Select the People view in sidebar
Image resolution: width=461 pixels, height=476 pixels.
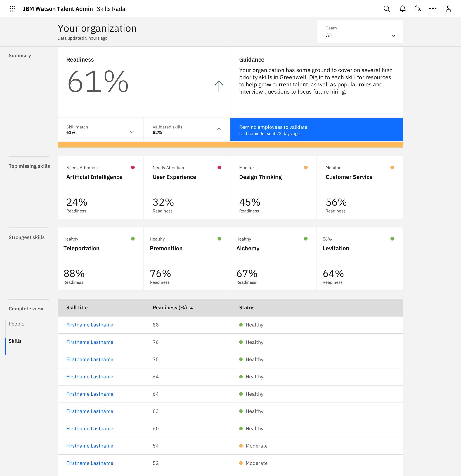[17, 324]
